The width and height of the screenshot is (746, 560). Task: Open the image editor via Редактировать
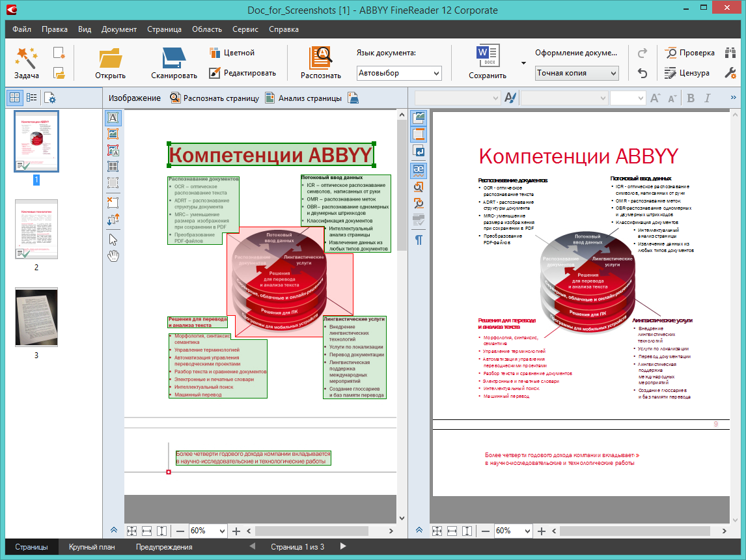click(243, 73)
